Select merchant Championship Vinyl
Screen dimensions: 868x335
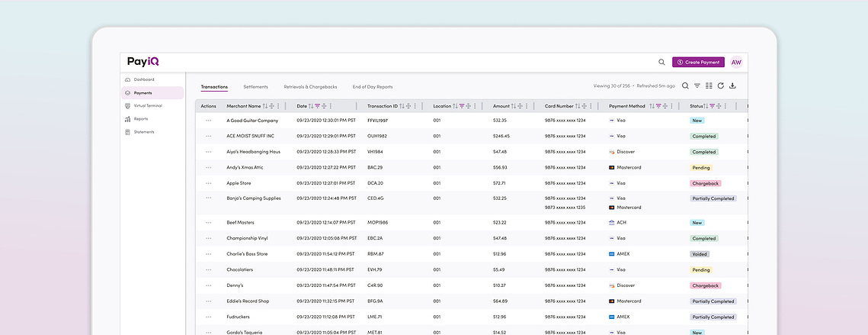click(247, 239)
